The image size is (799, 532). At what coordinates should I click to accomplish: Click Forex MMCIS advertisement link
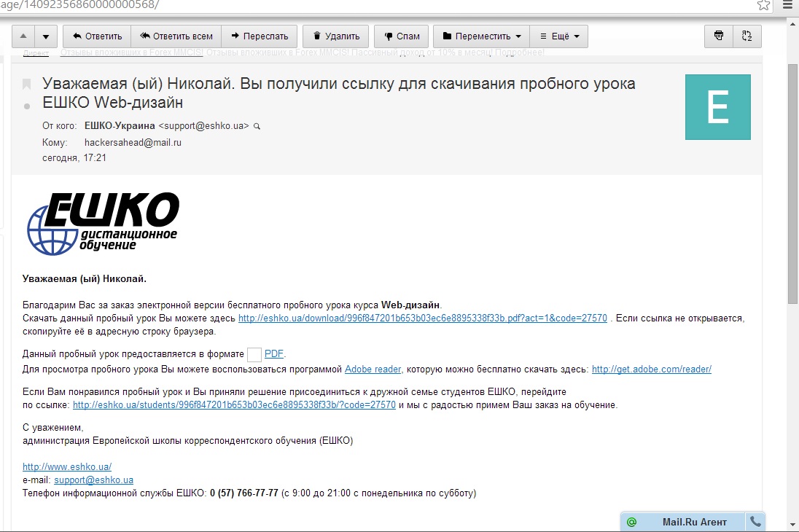pos(131,52)
